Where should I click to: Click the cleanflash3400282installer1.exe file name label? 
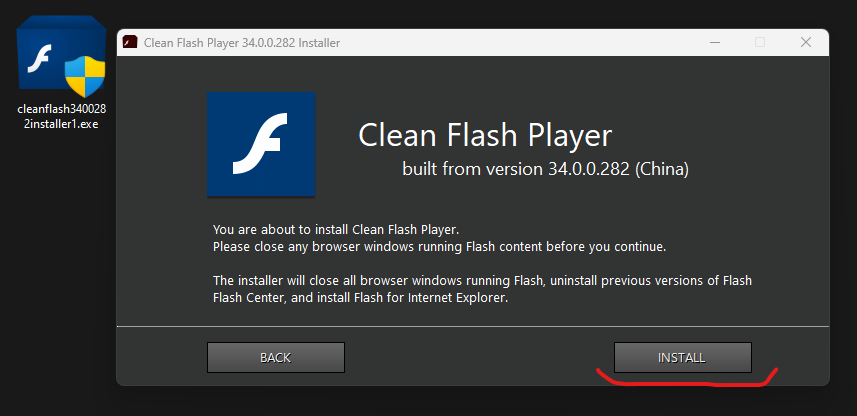click(x=62, y=116)
